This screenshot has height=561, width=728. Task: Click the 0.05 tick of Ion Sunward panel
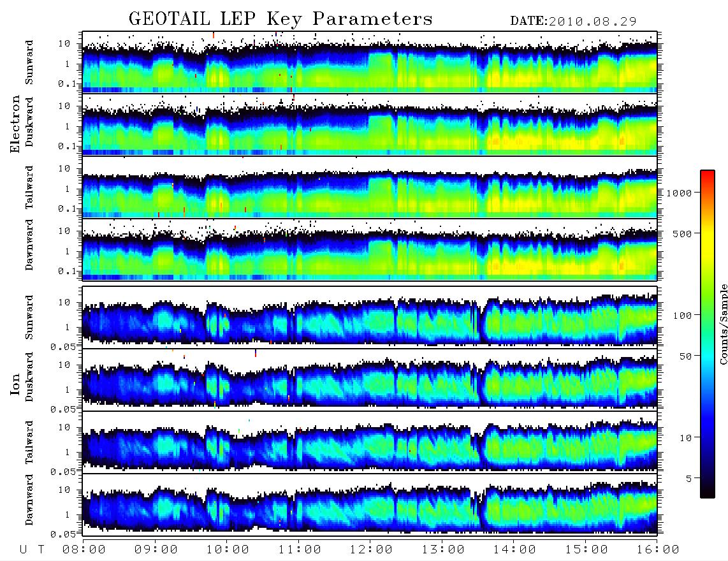(x=62, y=346)
